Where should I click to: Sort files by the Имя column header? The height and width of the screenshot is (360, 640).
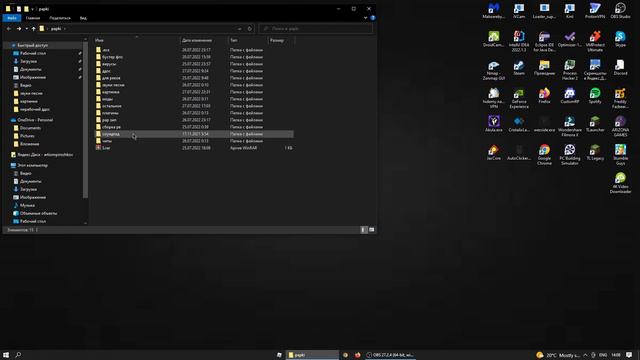click(136, 40)
